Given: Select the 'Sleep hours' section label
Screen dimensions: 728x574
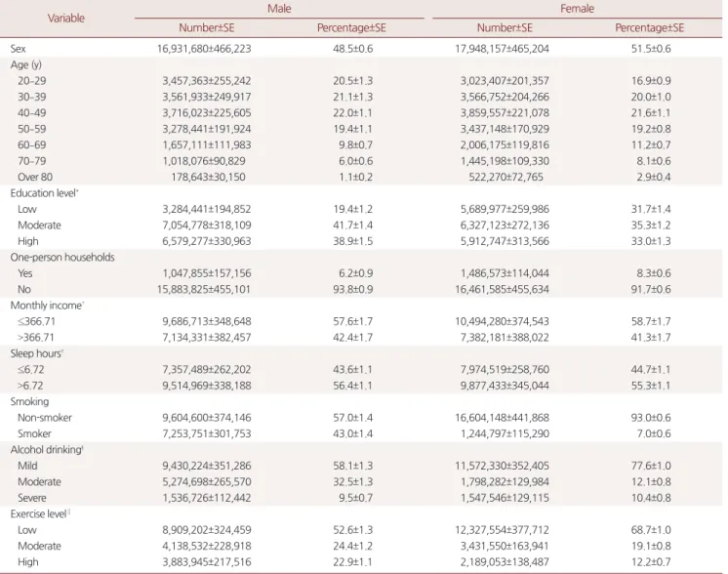Looking at the screenshot, I should click(37, 353).
